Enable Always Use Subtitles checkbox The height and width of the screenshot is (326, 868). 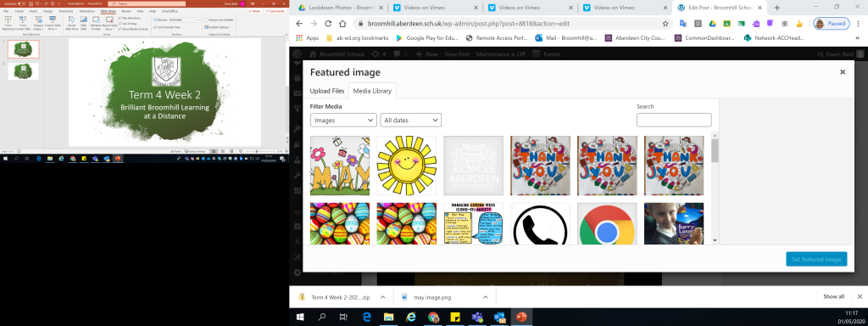click(207, 20)
